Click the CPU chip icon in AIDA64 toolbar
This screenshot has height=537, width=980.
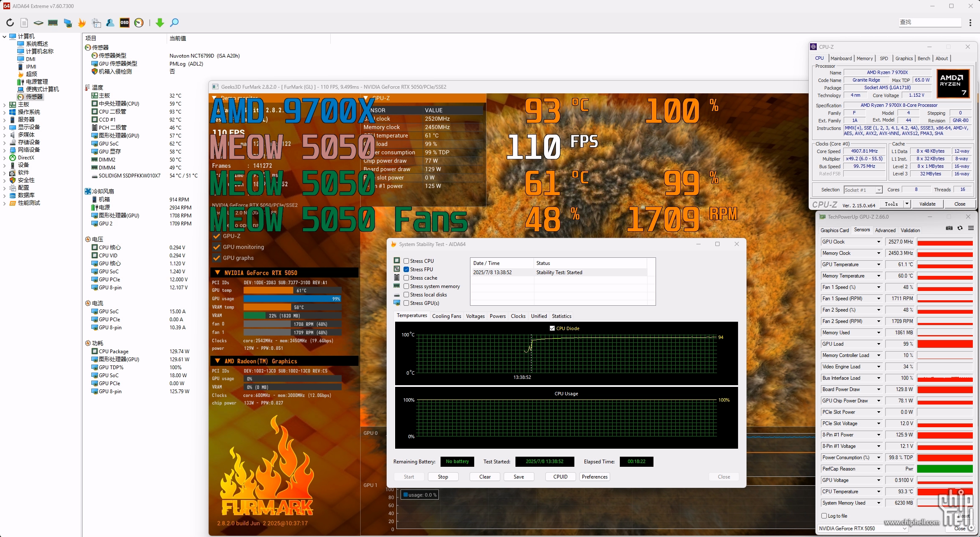pyautogui.click(x=38, y=23)
